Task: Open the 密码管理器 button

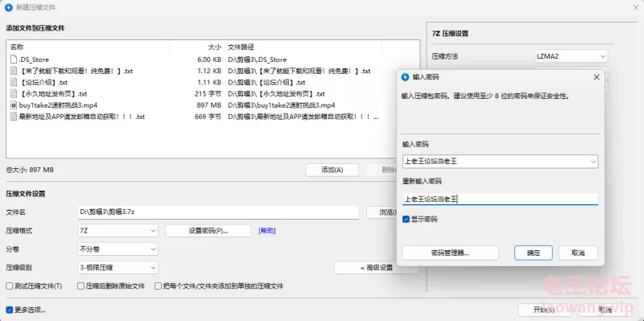Action: pyautogui.click(x=450, y=253)
